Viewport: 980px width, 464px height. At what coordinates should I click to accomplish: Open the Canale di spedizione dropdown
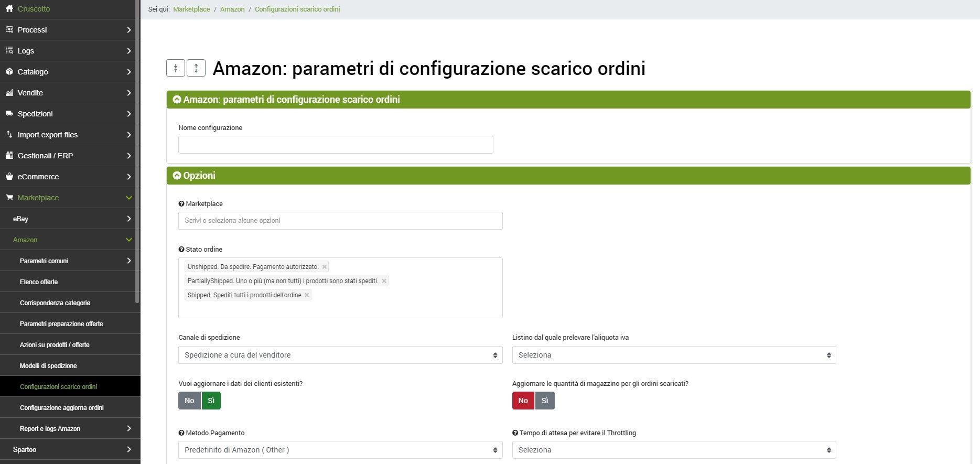coord(340,355)
